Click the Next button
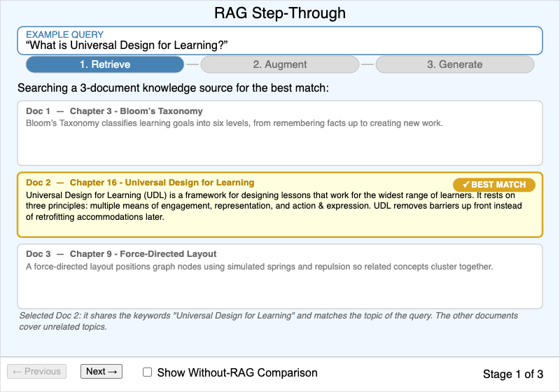Image resolution: width=560 pixels, height=392 pixels. (x=101, y=371)
